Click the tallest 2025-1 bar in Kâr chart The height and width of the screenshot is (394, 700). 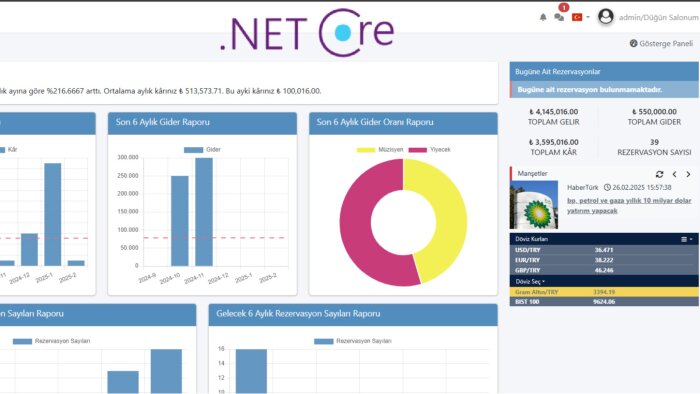pos(53,215)
